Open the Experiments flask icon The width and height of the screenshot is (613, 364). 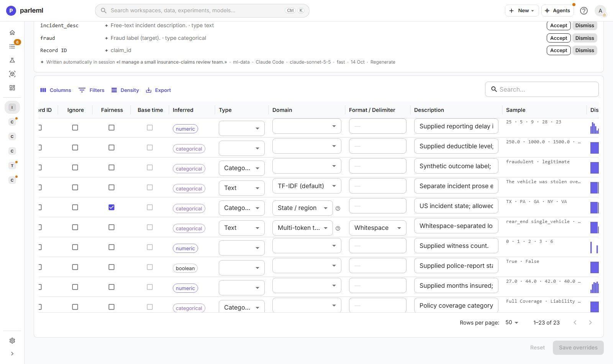pos(12,60)
